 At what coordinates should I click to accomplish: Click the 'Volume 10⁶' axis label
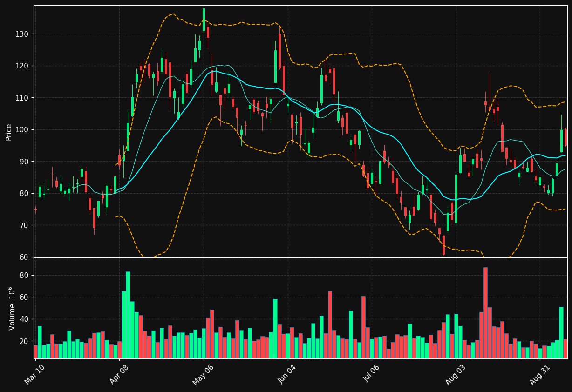12,308
